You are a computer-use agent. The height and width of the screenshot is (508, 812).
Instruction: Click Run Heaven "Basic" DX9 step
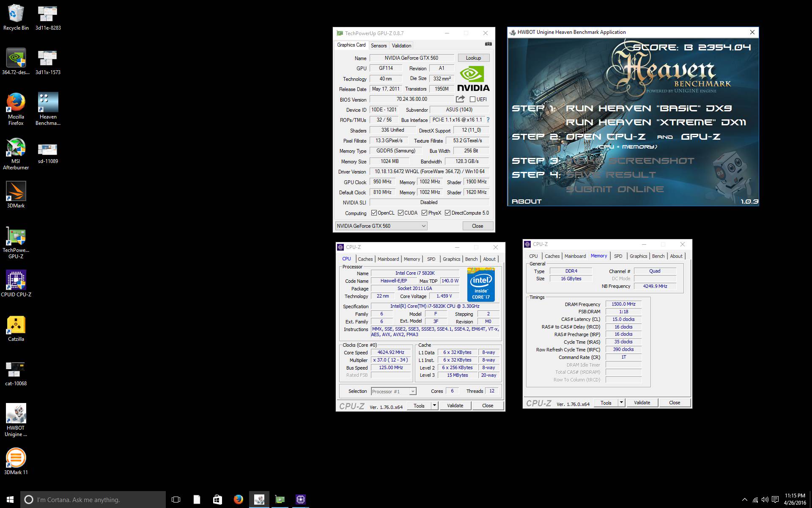coord(649,108)
